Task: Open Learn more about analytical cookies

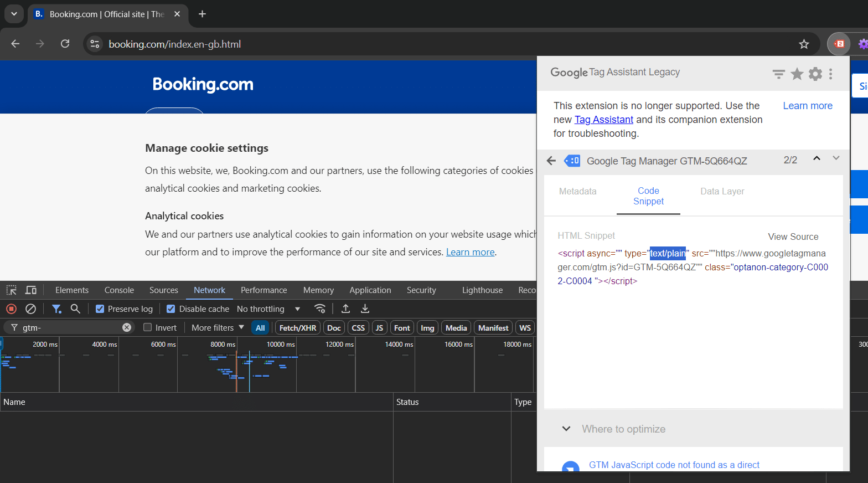Action: click(471, 252)
